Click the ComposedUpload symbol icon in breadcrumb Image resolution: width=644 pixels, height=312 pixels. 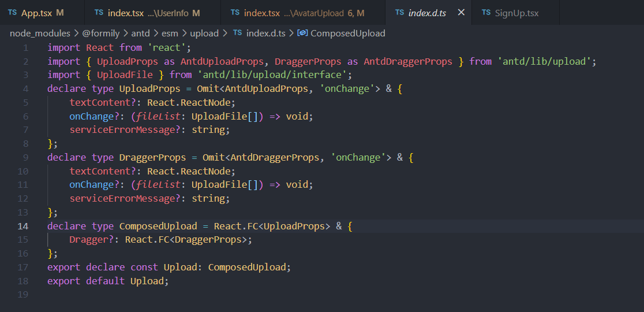coord(302,34)
